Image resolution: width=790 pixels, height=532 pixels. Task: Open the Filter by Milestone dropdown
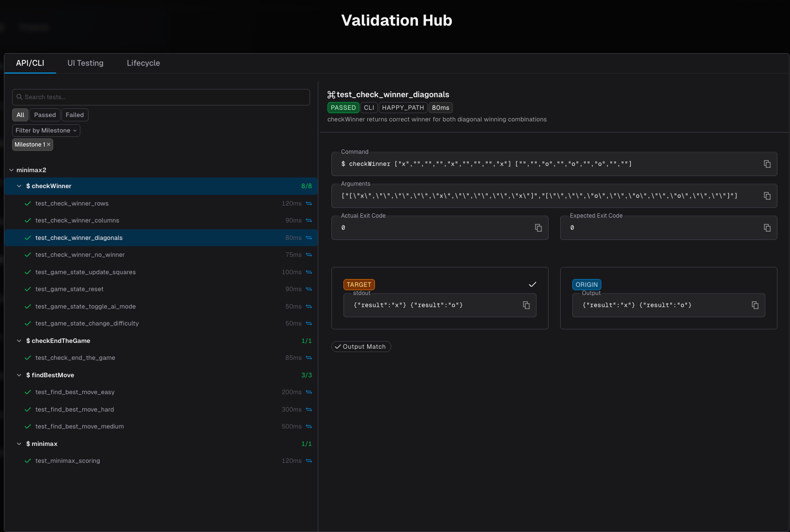tap(46, 131)
